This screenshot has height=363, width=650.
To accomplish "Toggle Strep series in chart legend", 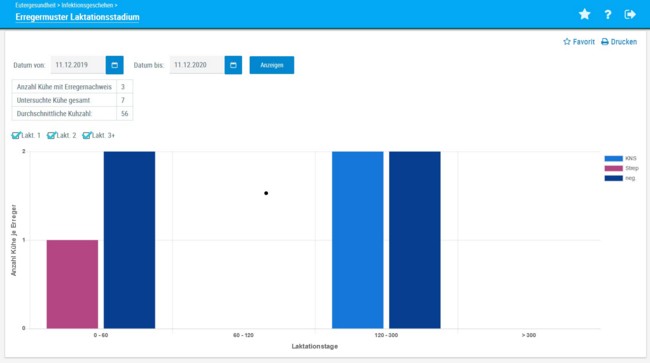I will point(621,168).
